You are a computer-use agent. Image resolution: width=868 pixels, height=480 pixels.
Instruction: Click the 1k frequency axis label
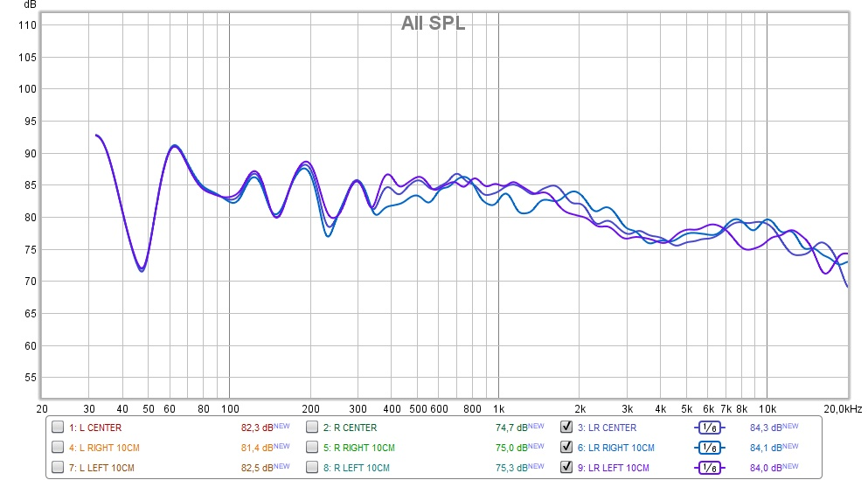pos(498,409)
